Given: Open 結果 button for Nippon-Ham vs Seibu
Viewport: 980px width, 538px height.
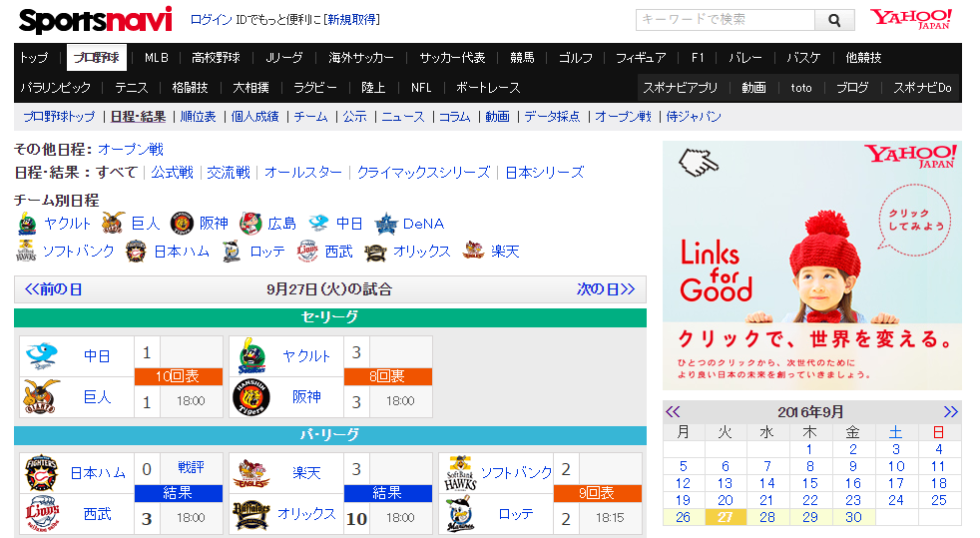Looking at the screenshot, I should (179, 493).
